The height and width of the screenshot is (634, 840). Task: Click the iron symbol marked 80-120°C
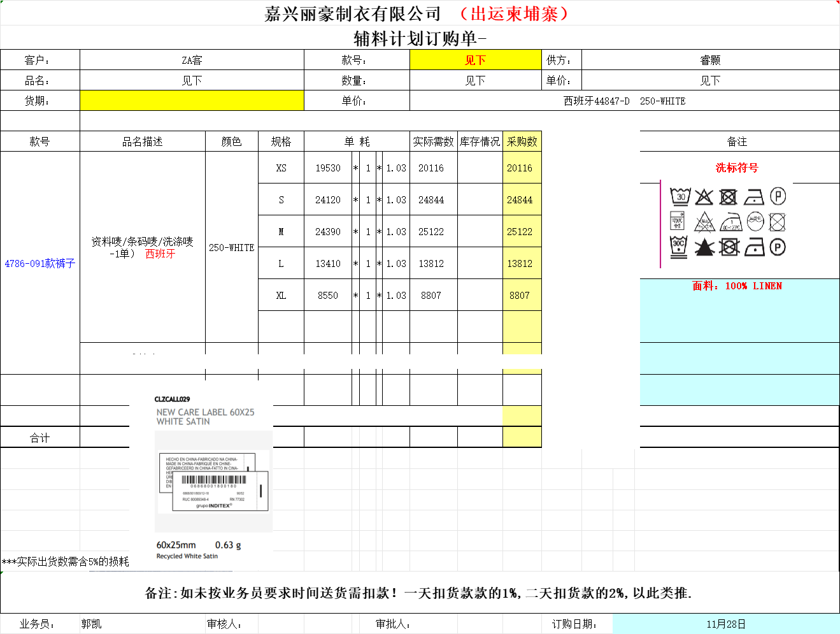pyautogui.click(x=730, y=222)
